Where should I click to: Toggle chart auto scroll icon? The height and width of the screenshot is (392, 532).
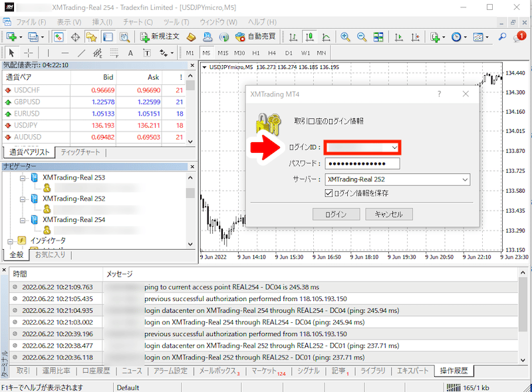tap(399, 37)
